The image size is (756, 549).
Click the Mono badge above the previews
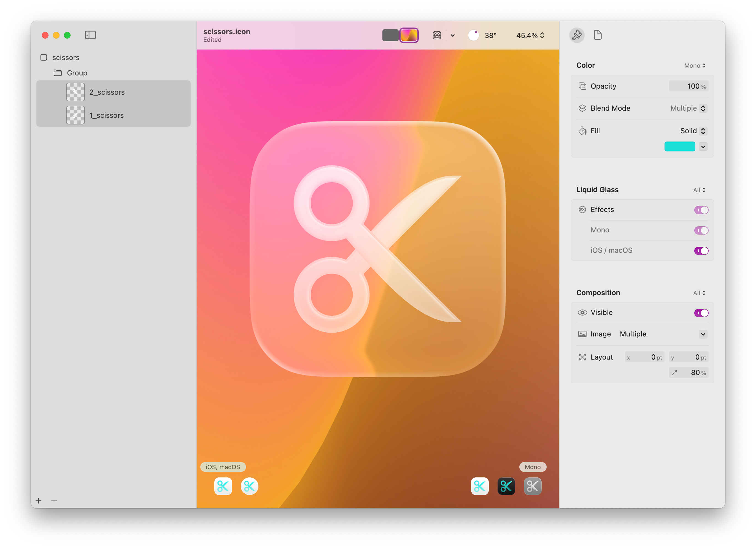pos(532,467)
